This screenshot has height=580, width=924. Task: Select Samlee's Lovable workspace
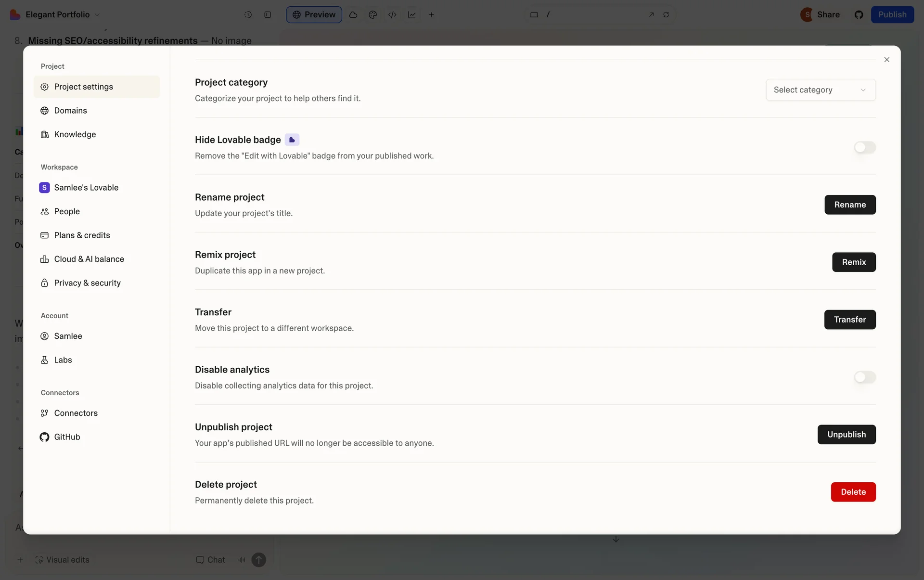pos(86,188)
